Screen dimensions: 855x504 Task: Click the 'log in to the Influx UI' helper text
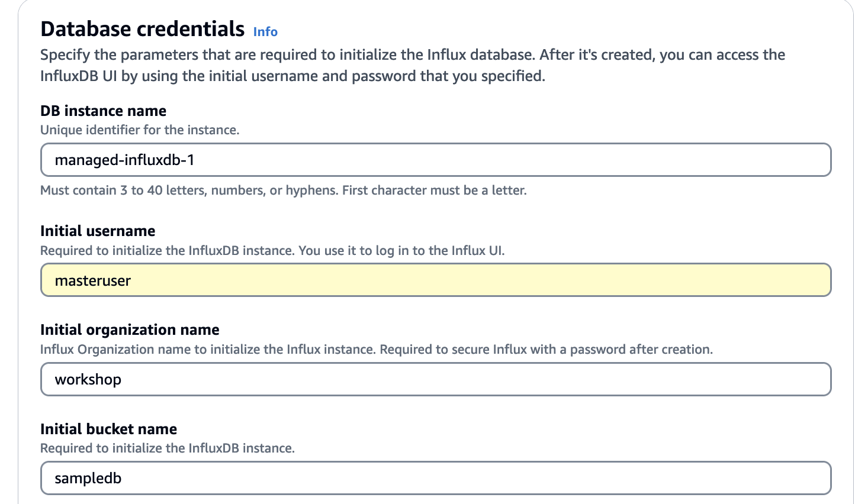point(272,250)
